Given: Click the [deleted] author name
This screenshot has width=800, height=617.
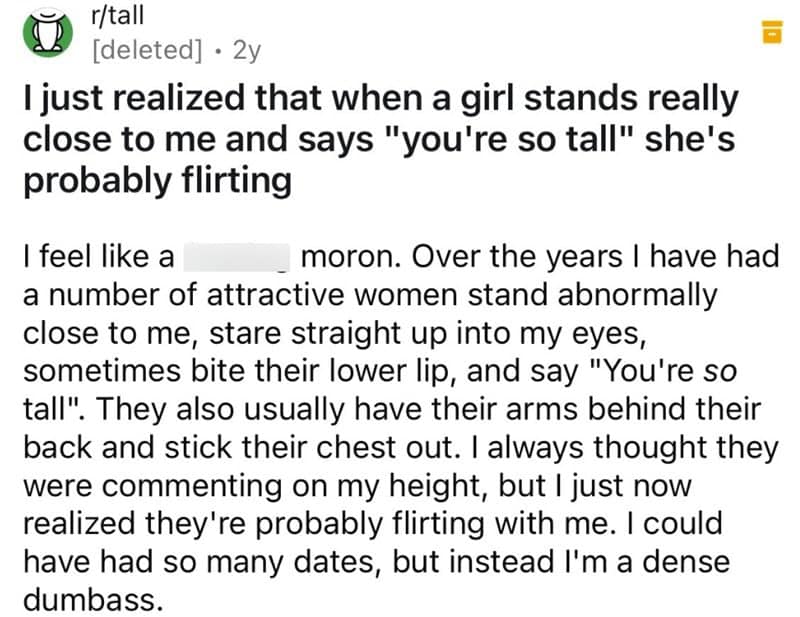Looking at the screenshot, I should click(149, 48).
